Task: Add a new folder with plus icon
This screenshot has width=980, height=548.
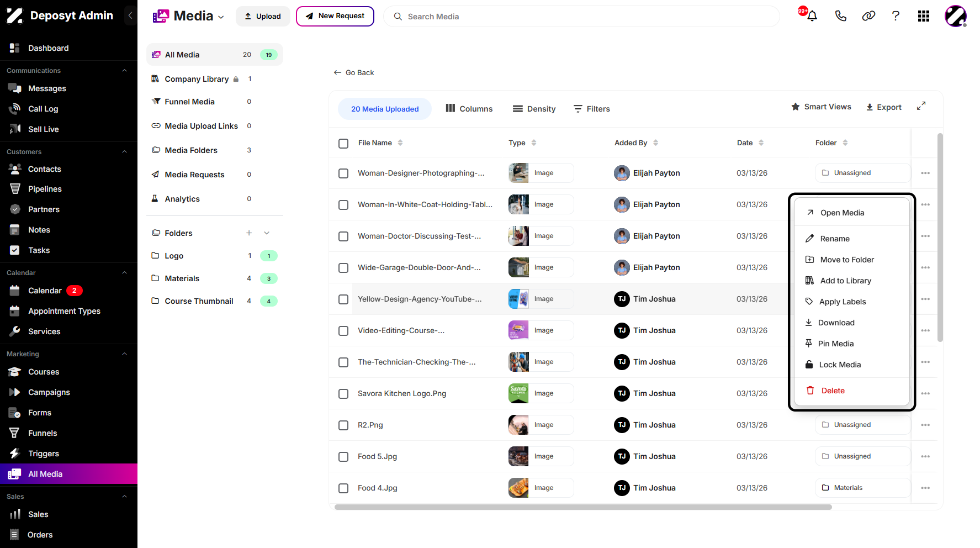Action: click(249, 233)
